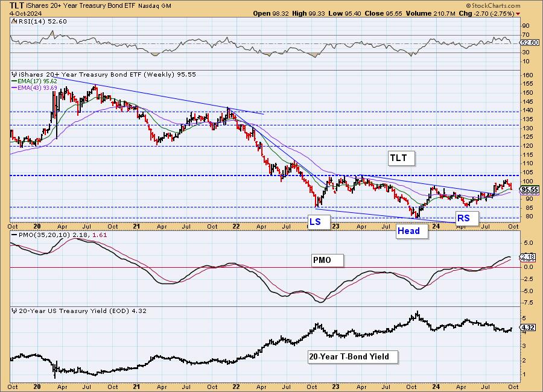Click the red 1.61 PMO signal value
Screen dimensions: 543x392
100,235
